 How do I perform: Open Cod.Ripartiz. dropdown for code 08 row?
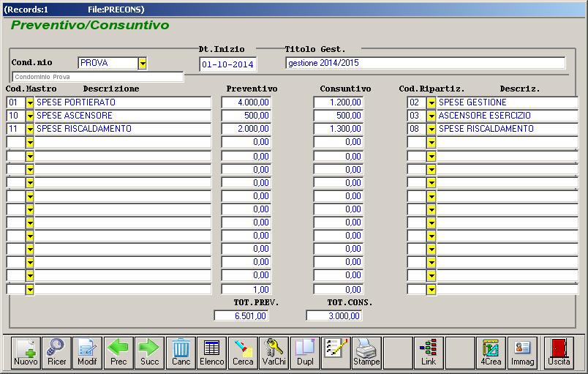(431, 129)
